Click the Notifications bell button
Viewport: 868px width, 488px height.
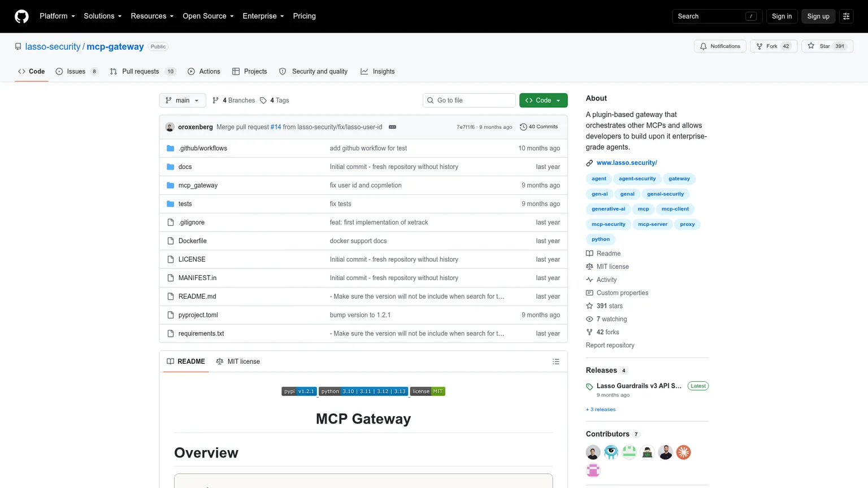click(720, 46)
